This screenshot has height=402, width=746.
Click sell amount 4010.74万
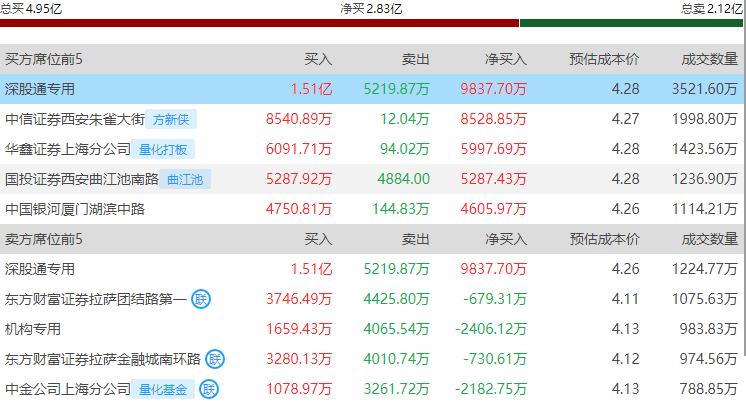pos(396,359)
